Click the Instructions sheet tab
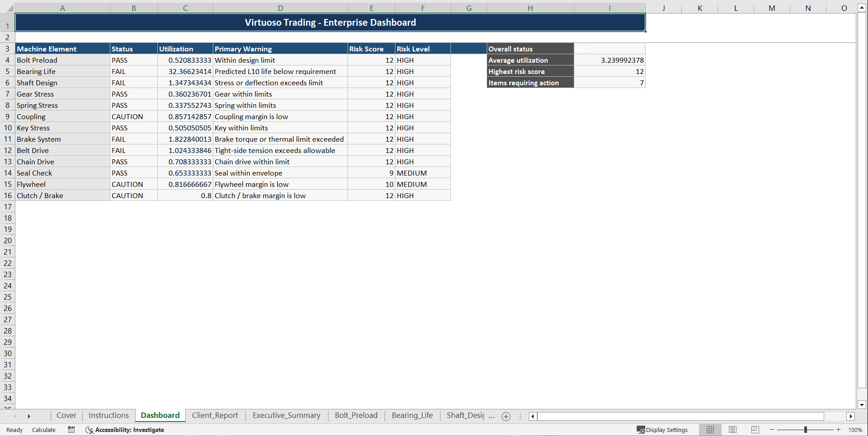The image size is (868, 436). pos(108,415)
